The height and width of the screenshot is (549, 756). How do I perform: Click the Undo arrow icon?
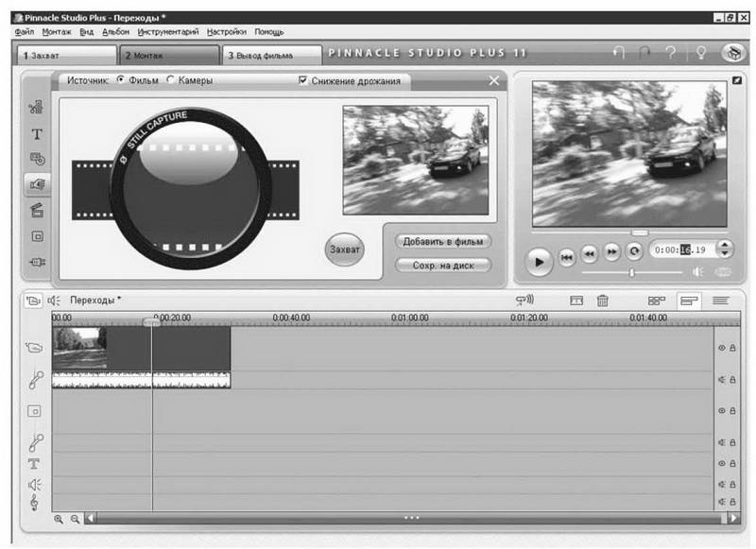click(x=619, y=52)
